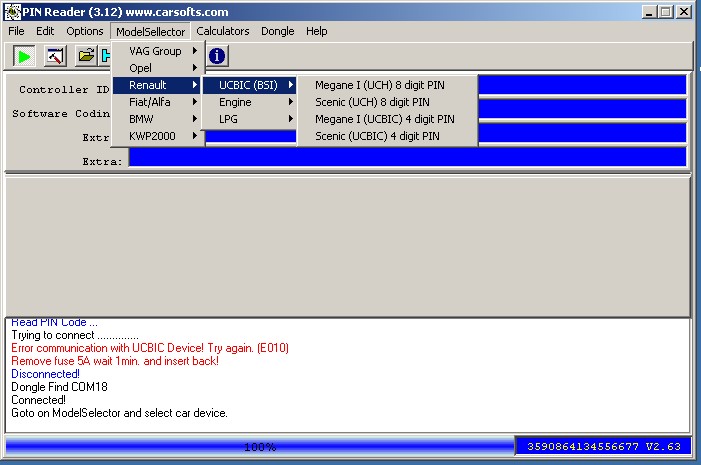Open the Help menu

(317, 31)
